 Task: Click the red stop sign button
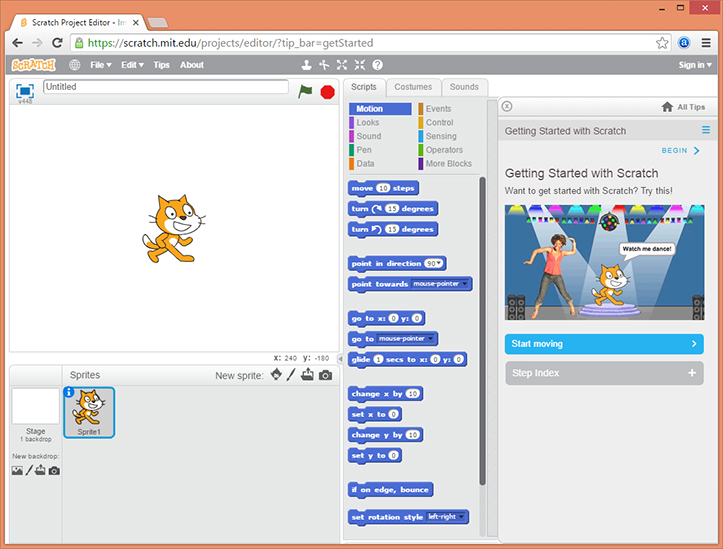click(327, 92)
